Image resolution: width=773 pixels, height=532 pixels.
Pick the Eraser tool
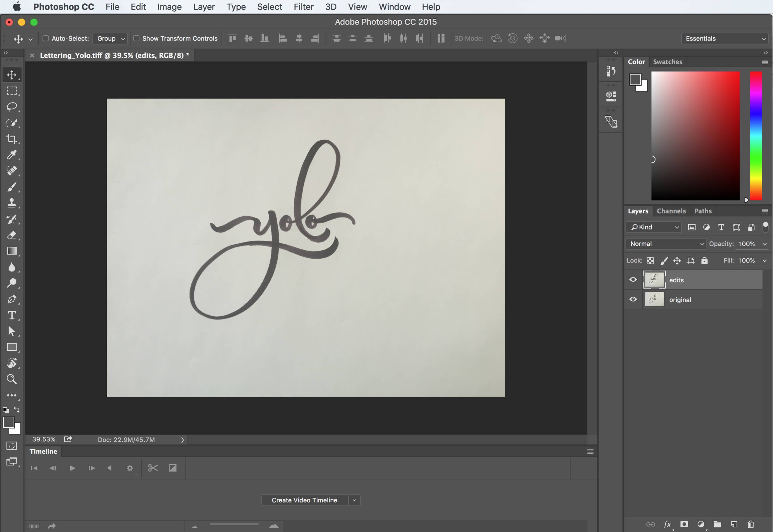tap(12, 235)
